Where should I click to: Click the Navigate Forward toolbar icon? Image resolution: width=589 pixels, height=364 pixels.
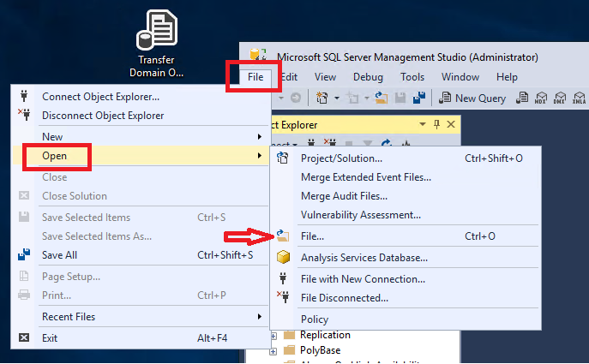click(x=296, y=98)
